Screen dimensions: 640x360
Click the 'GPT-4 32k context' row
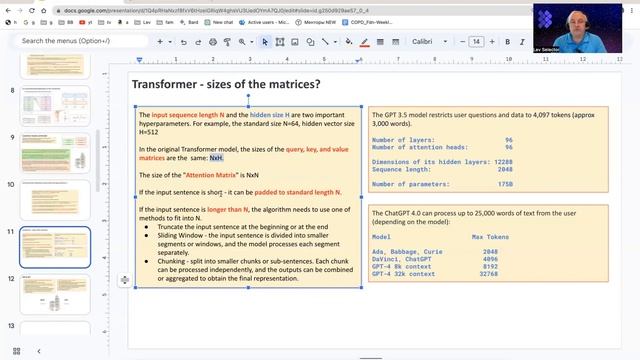tap(435, 274)
